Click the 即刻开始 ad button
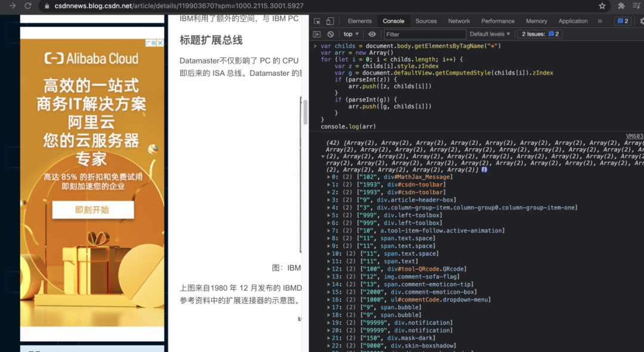Image resolution: width=644 pixels, height=352 pixels. pos(93,210)
